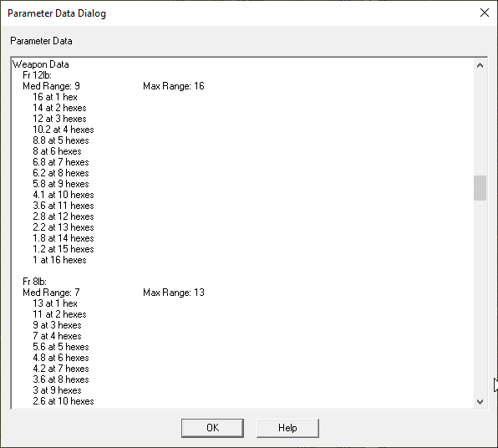
Task: Click the Fr 8lb weapon entry
Action: 34,282
